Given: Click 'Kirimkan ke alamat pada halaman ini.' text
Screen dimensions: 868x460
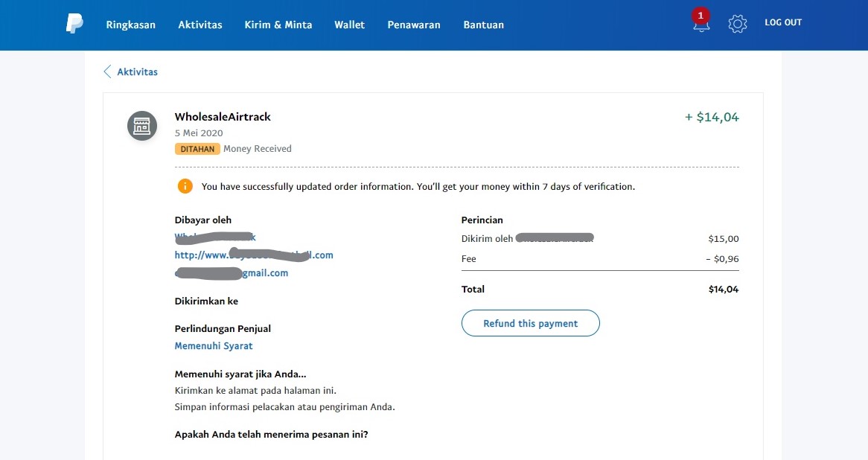Looking at the screenshot, I should click(x=255, y=390).
